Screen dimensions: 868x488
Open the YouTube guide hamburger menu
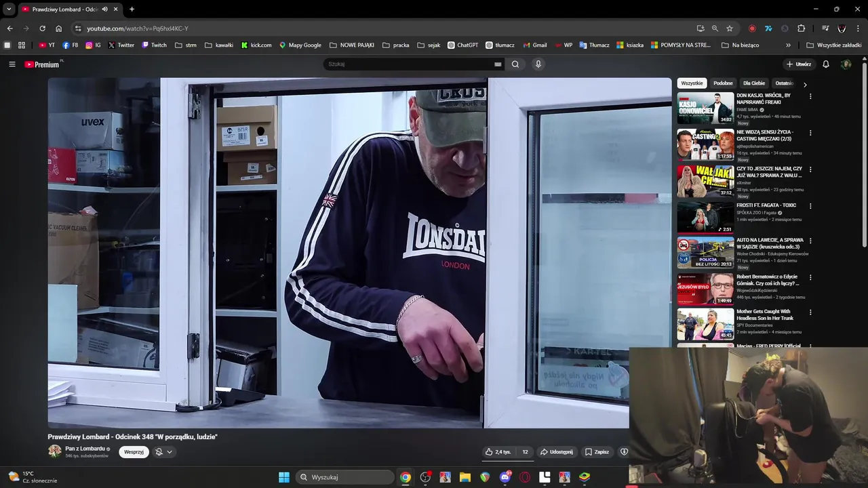(12, 64)
